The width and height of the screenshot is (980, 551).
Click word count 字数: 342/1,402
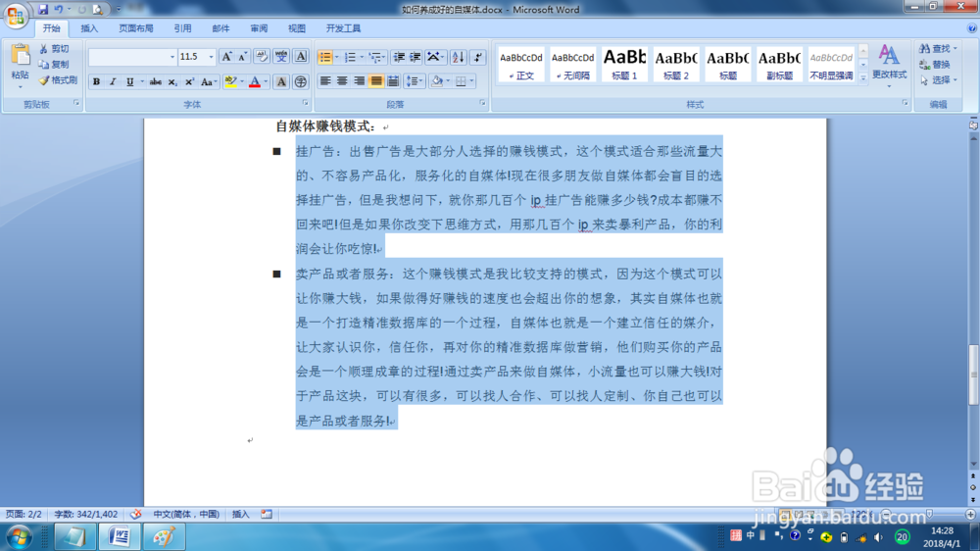click(85, 514)
